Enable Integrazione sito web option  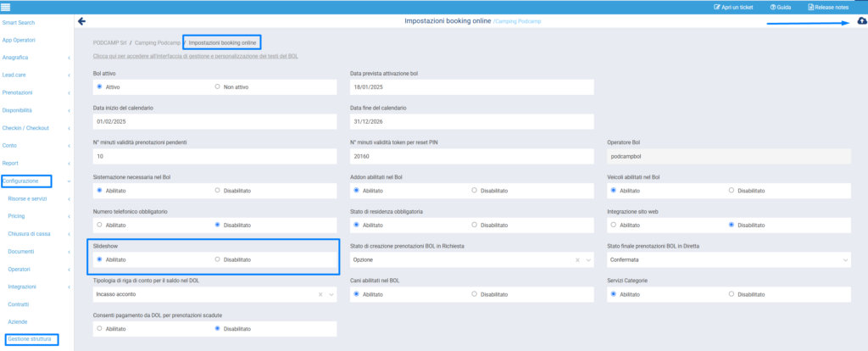click(612, 225)
